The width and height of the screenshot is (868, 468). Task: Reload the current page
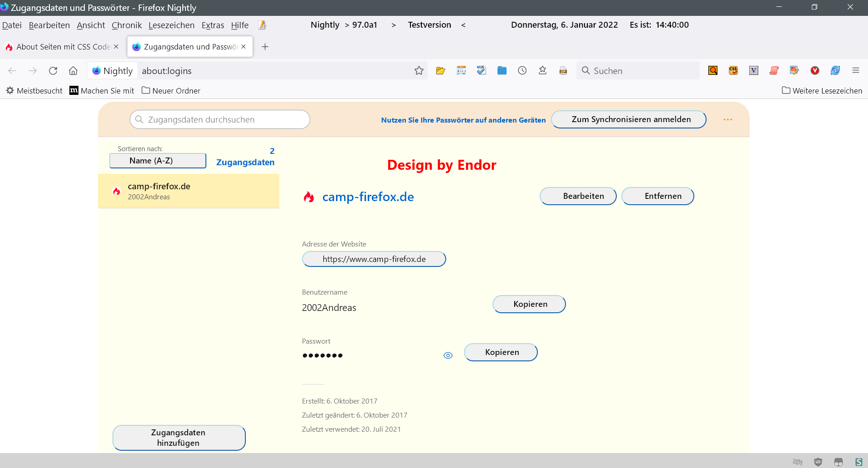53,70
